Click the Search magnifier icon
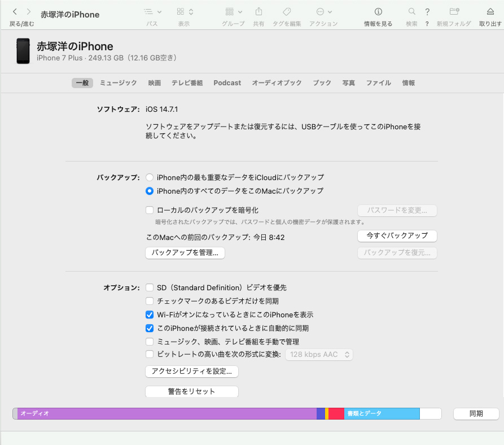Image resolution: width=504 pixels, height=445 pixels. [412, 12]
